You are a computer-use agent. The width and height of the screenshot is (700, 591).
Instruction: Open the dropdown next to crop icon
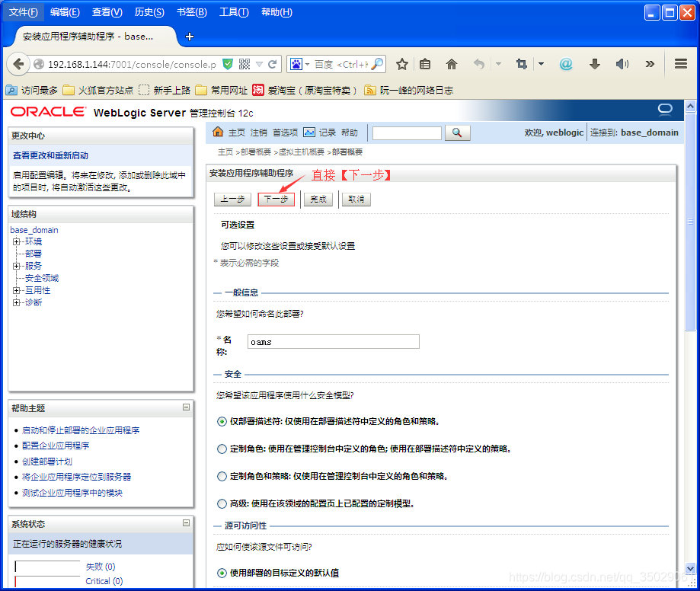coord(541,64)
